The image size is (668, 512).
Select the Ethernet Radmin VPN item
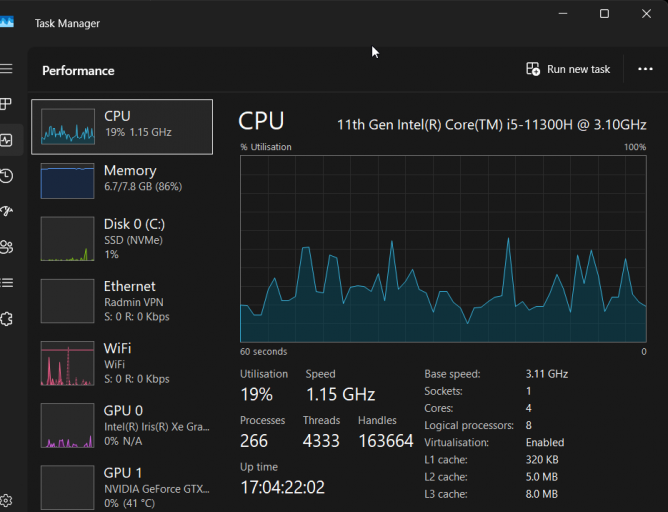click(x=122, y=301)
